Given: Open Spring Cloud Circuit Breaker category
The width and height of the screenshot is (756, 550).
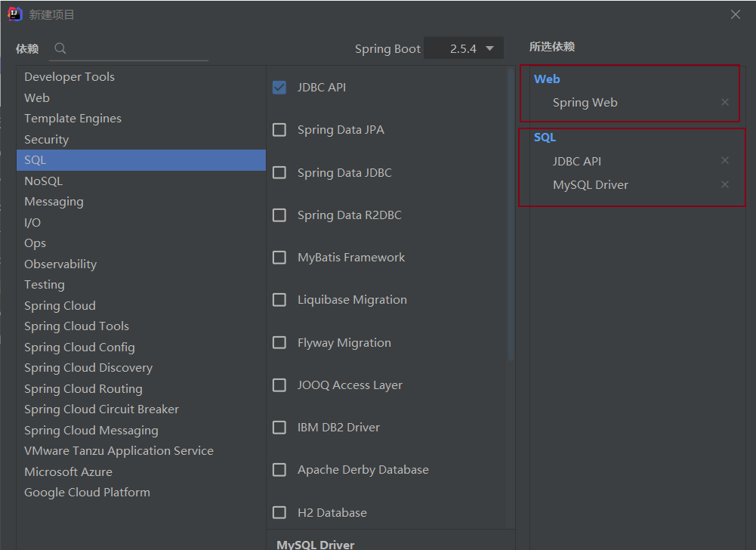Looking at the screenshot, I should pyautogui.click(x=140, y=409).
